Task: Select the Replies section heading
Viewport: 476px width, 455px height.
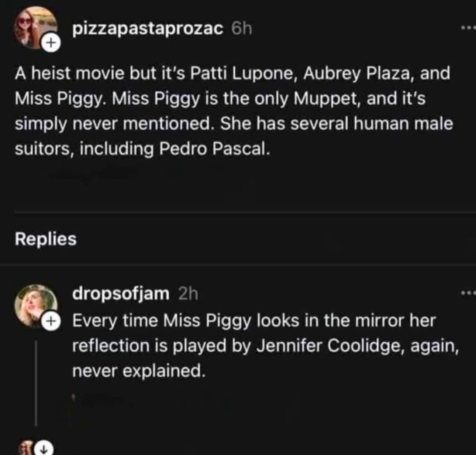Action: [x=46, y=239]
